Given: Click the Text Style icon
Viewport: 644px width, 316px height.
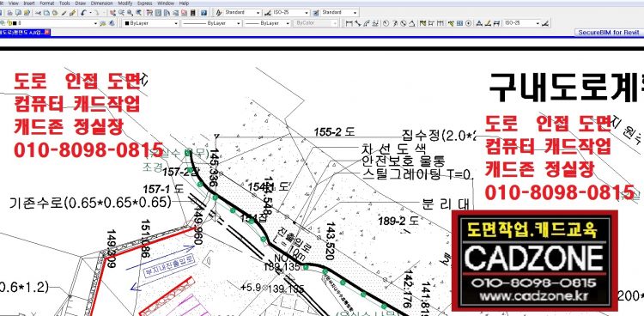Looking at the screenshot, I should (219, 13).
